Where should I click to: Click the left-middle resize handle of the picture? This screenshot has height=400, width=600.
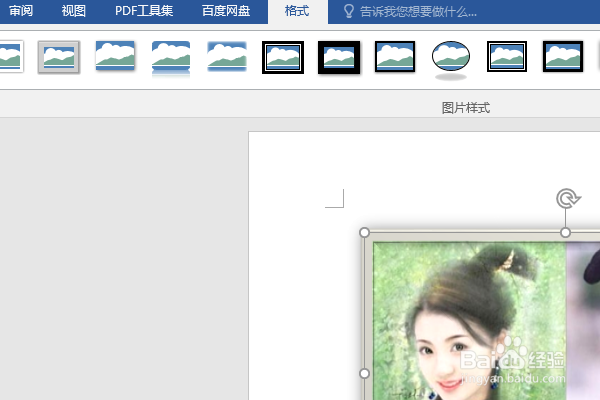tap(364, 373)
